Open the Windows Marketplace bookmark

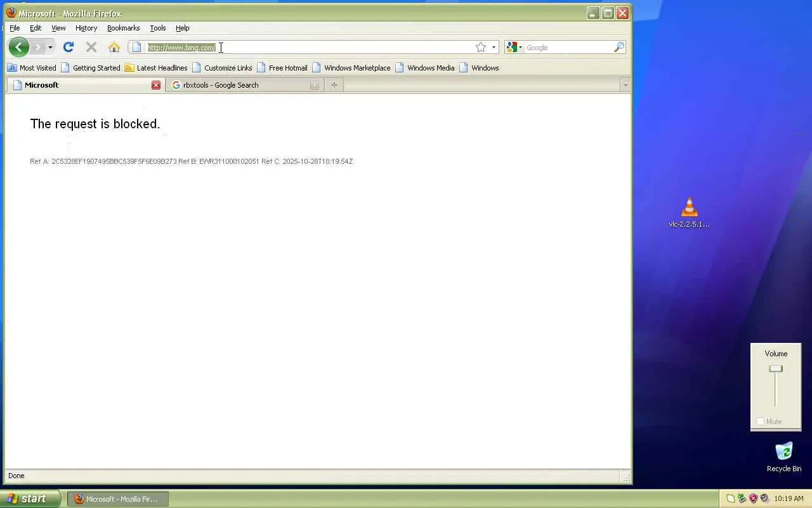(x=351, y=67)
